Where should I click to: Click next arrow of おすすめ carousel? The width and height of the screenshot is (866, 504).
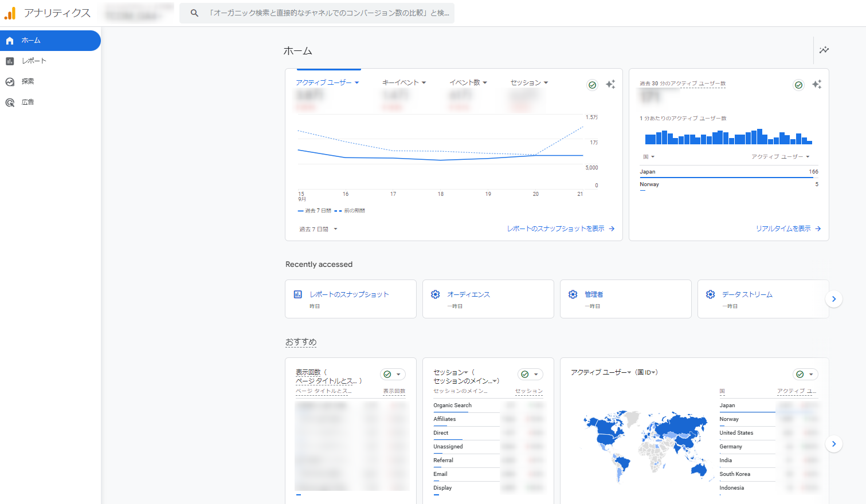pyautogui.click(x=834, y=444)
